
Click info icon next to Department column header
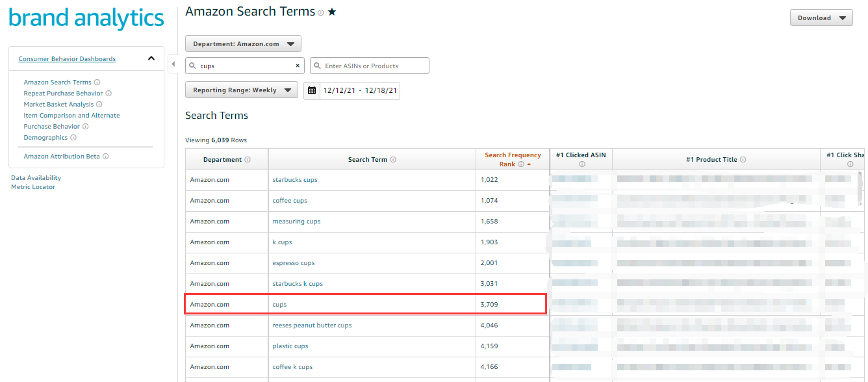pos(248,160)
